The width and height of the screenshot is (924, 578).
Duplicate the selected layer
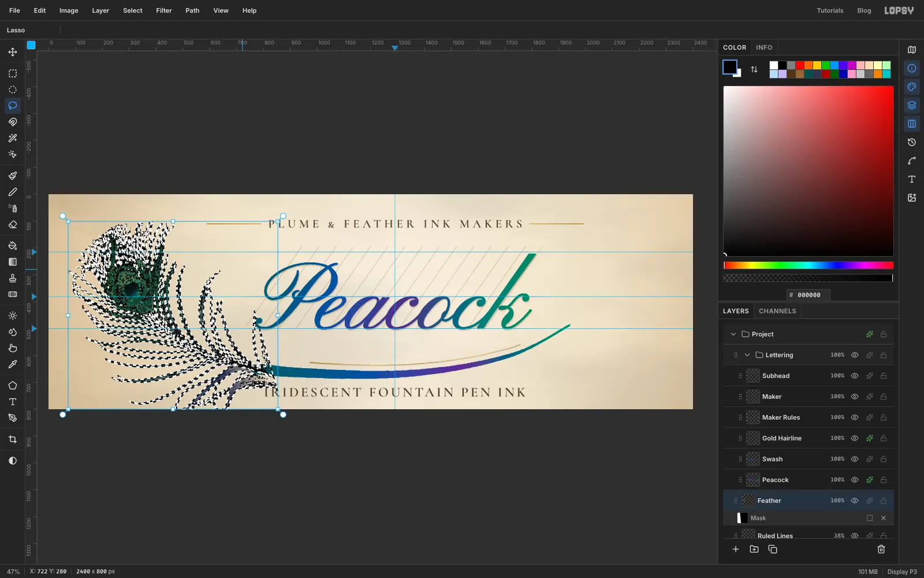coord(773,549)
